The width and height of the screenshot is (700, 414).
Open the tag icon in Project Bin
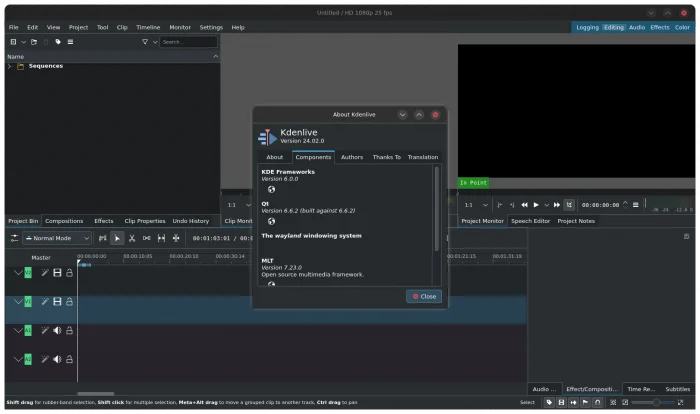tap(58, 42)
